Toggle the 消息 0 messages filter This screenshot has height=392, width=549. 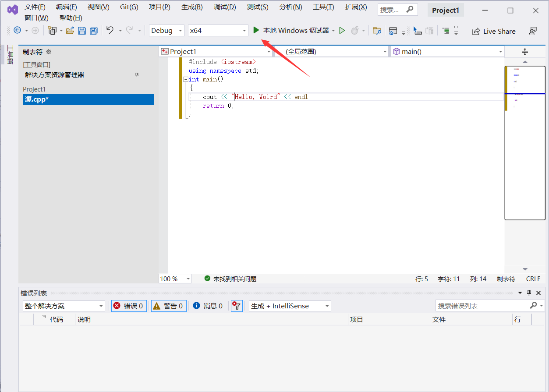tap(208, 306)
